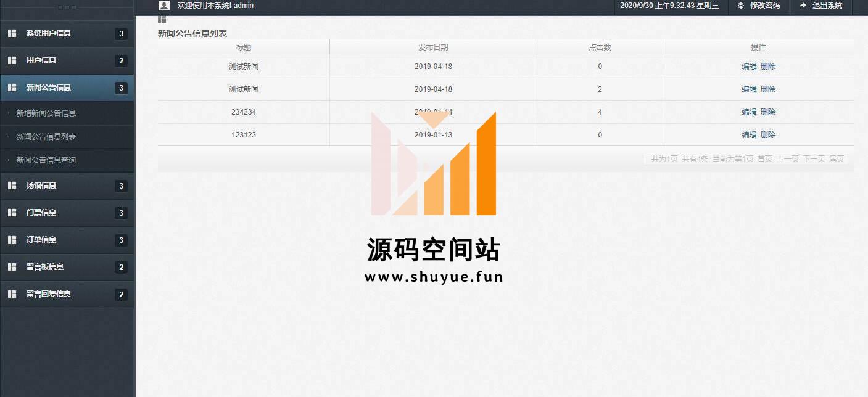The height and width of the screenshot is (397, 868).
Task: Click the date and time display in header
Action: pos(669,6)
